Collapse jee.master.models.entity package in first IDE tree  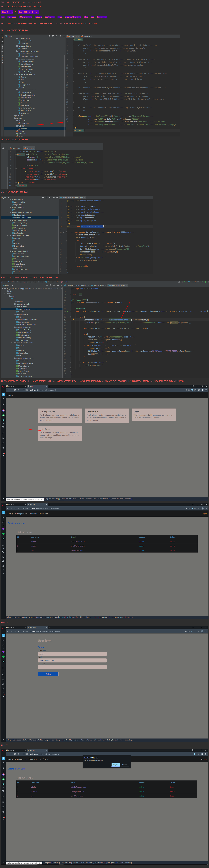click(14, 74)
